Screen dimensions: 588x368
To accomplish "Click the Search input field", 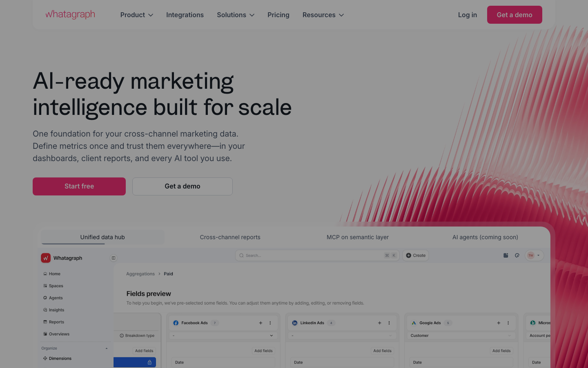I will 317,256.
